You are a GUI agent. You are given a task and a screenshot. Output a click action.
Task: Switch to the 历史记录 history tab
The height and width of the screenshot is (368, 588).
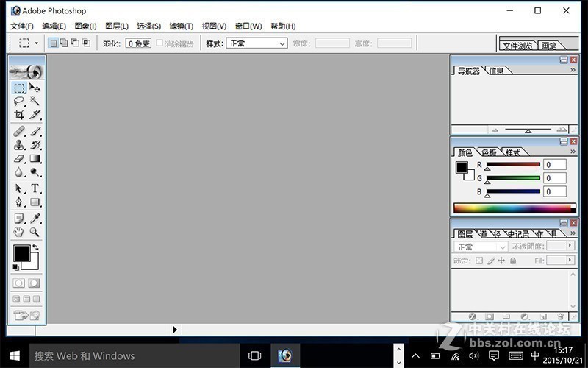click(518, 234)
